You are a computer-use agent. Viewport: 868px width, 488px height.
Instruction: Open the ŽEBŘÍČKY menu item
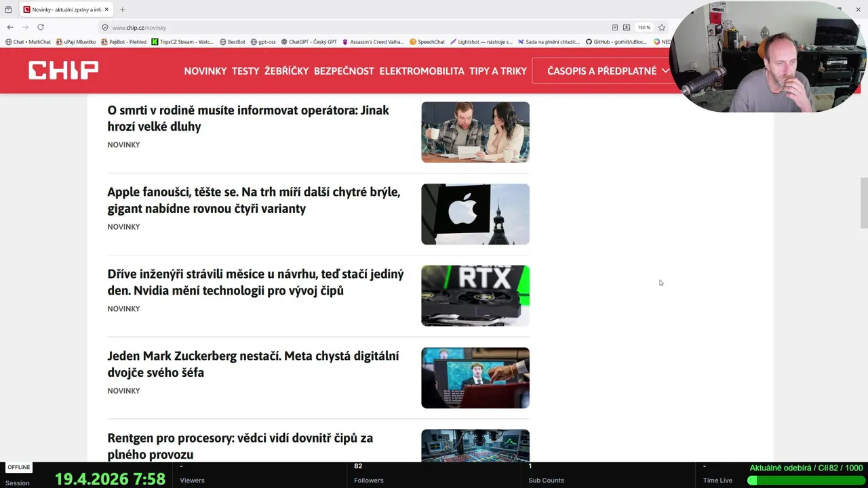point(287,70)
